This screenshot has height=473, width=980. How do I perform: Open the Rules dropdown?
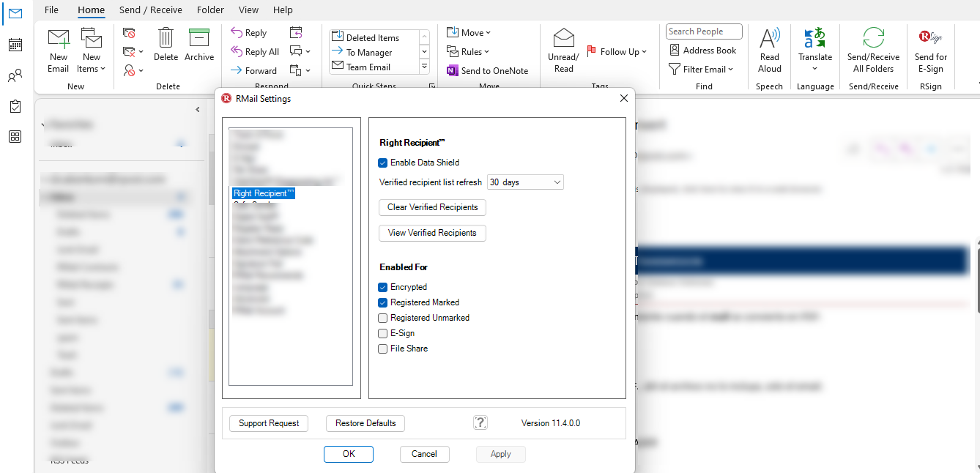[469, 51]
